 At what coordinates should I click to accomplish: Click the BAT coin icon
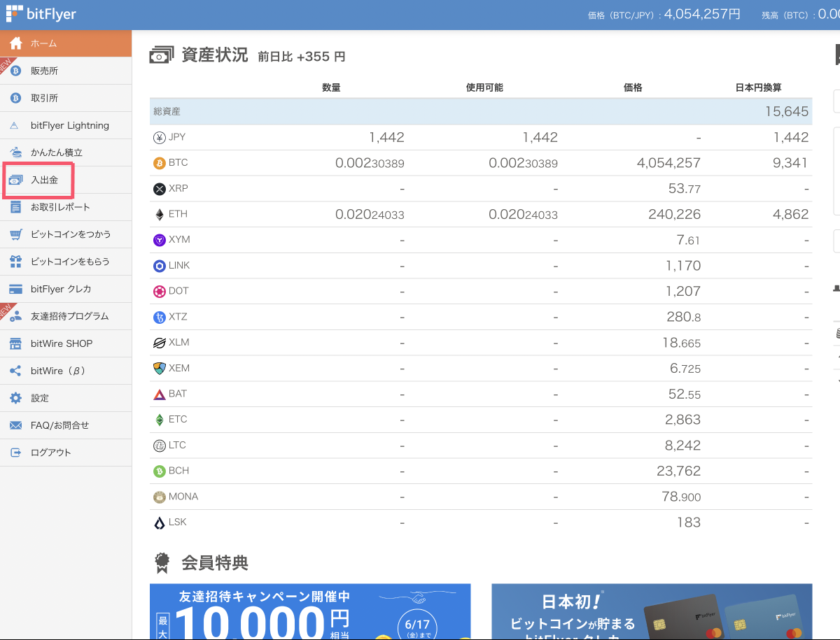(160, 394)
